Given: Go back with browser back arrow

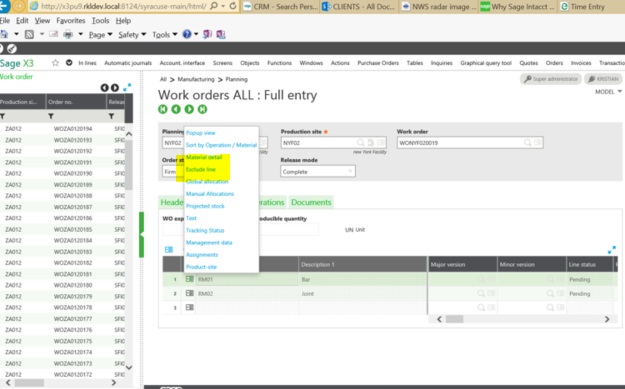Looking at the screenshot, I should tap(4, 6).
